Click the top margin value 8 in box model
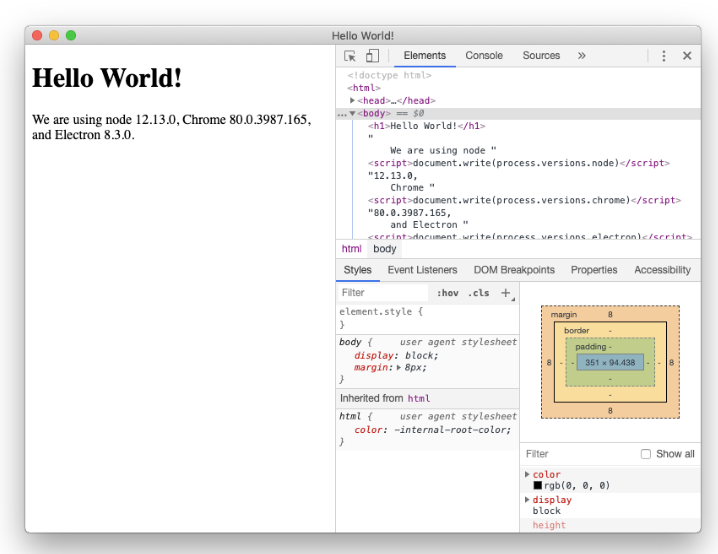The height and width of the screenshot is (554, 718). click(x=610, y=315)
